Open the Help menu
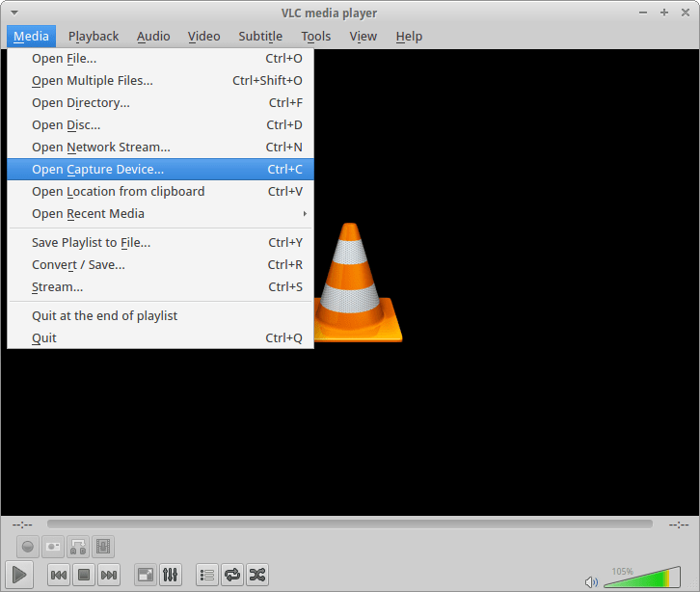The height and width of the screenshot is (592, 700). click(409, 37)
